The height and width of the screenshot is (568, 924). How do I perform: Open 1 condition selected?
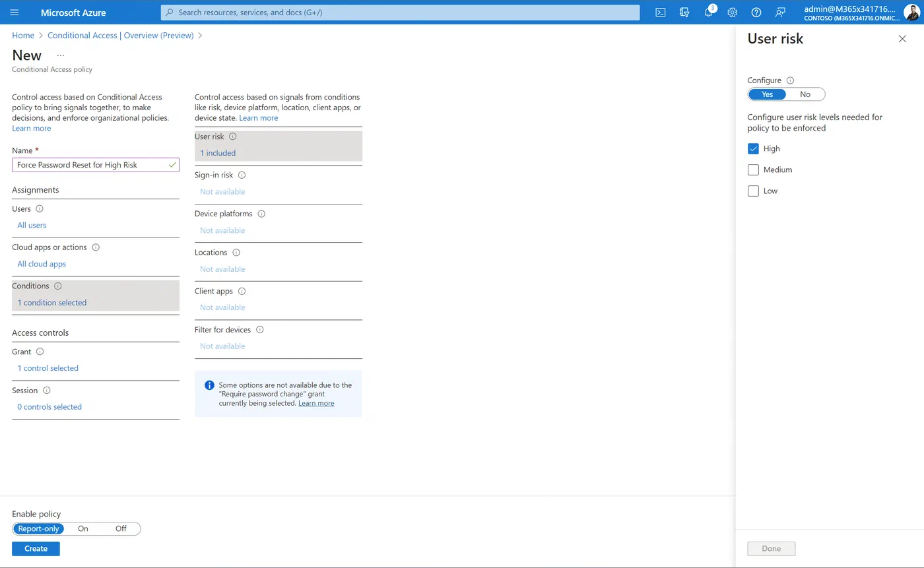point(52,303)
